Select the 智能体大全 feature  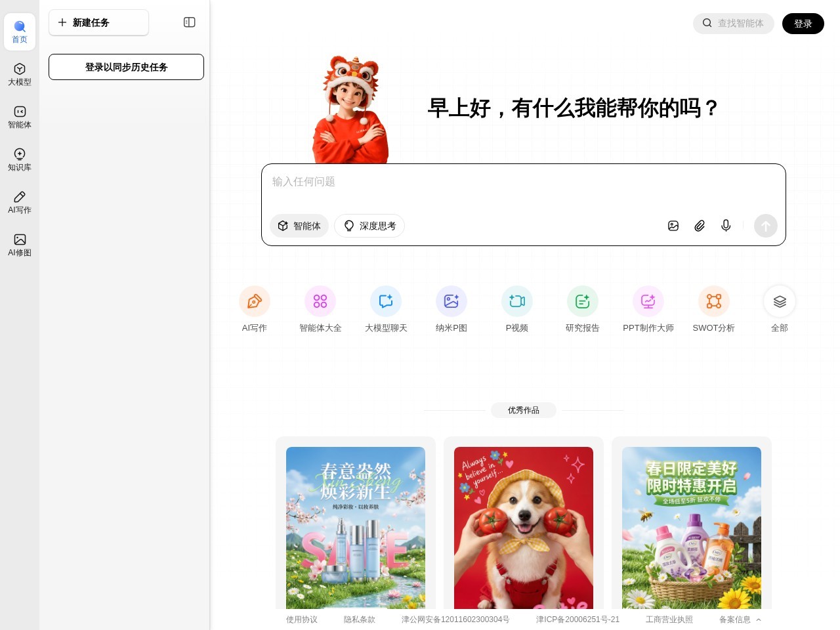[x=320, y=309]
